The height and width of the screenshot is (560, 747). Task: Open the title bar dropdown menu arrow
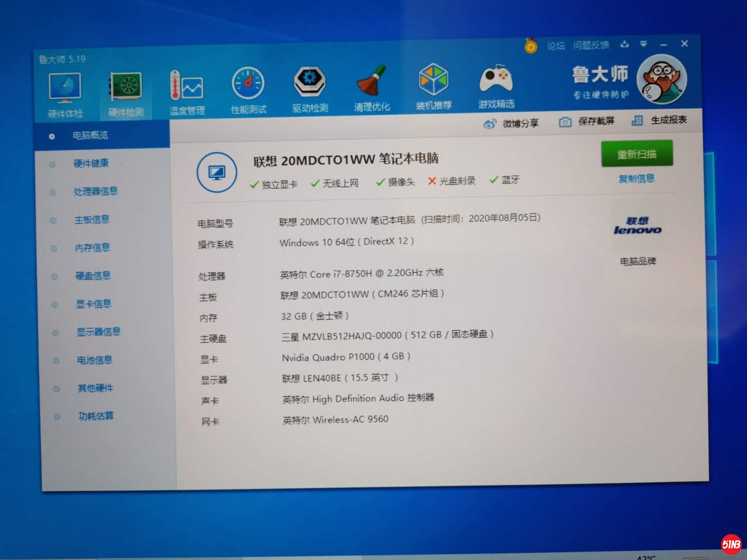click(x=643, y=44)
